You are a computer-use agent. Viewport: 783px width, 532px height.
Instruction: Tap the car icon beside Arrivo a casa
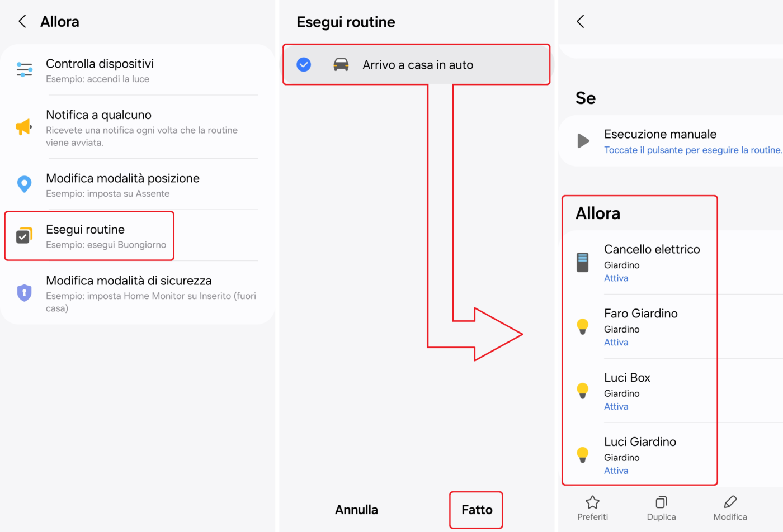pyautogui.click(x=341, y=65)
